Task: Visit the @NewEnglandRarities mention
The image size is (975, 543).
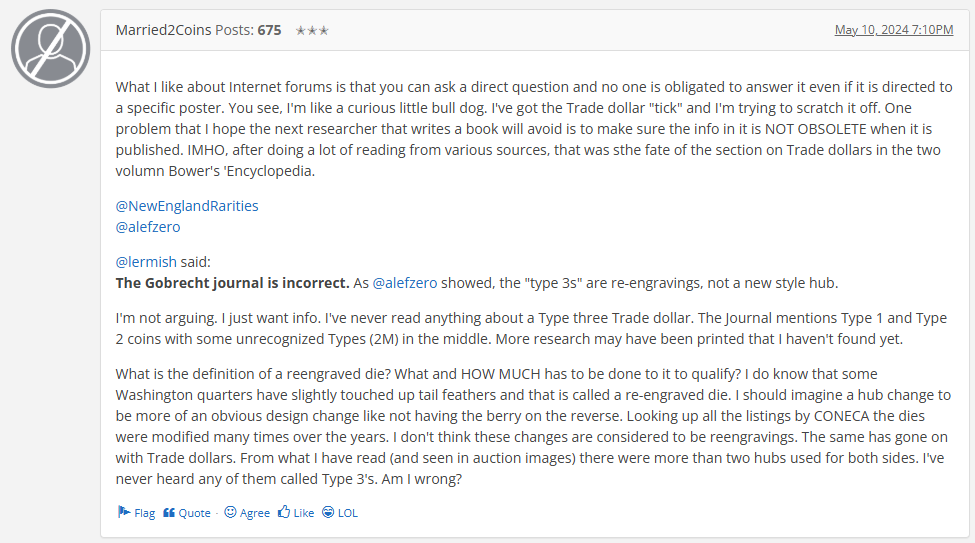Action: tap(187, 206)
